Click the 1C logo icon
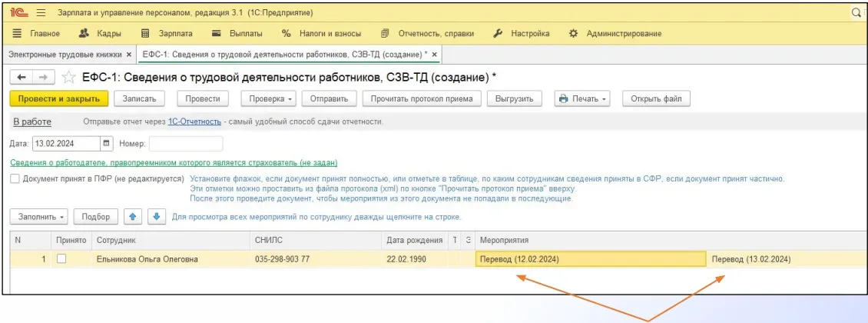The width and height of the screenshot is (868, 323). [21, 12]
